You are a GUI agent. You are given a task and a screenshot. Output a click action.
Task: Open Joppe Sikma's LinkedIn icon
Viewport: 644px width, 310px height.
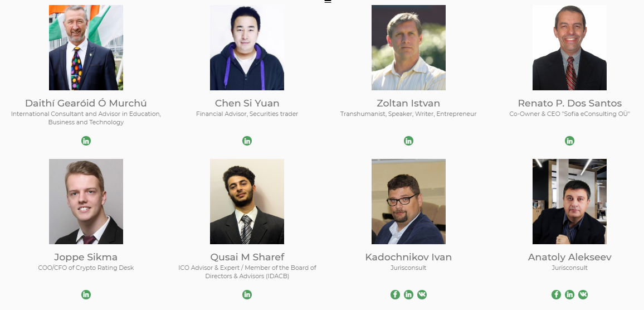click(x=86, y=294)
